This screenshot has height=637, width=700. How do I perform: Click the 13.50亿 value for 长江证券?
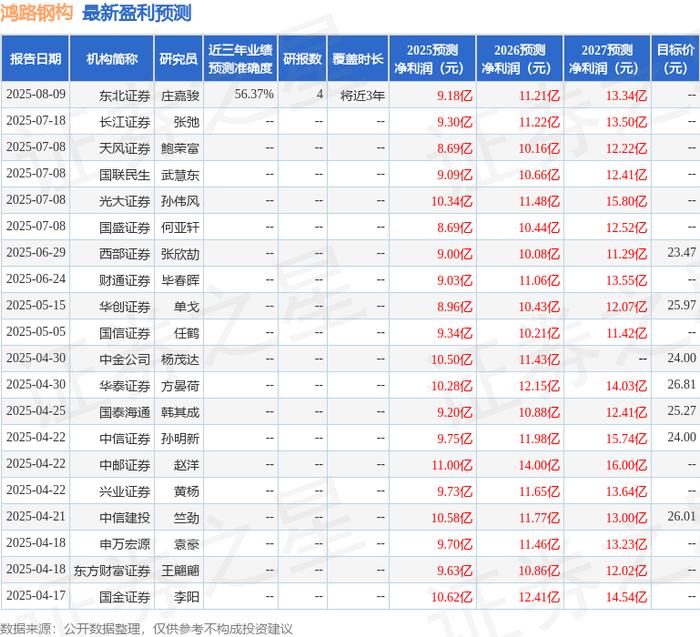[626, 122]
